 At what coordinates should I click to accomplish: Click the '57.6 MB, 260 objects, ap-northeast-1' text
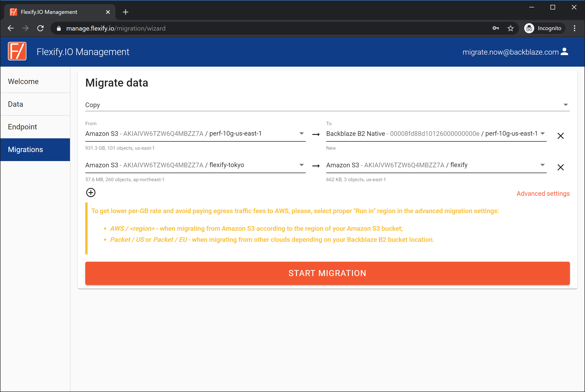pyautogui.click(x=125, y=180)
